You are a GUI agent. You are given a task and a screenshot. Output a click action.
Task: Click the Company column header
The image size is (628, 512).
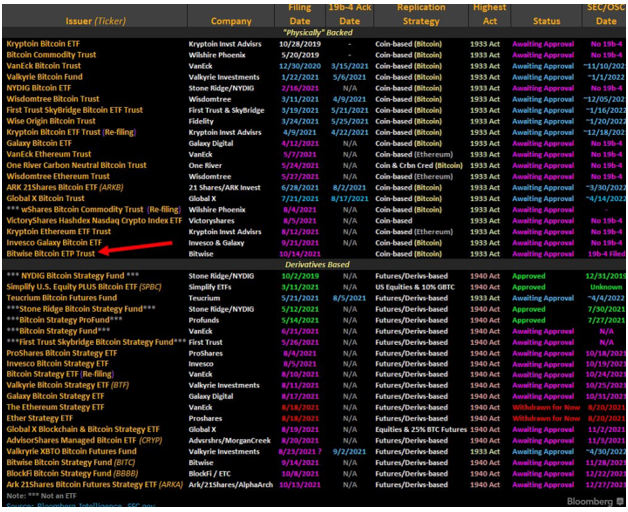pos(231,21)
